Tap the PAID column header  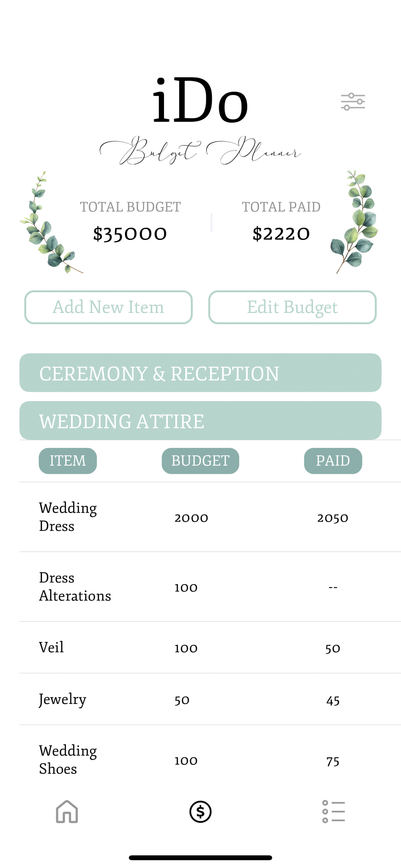pos(333,461)
